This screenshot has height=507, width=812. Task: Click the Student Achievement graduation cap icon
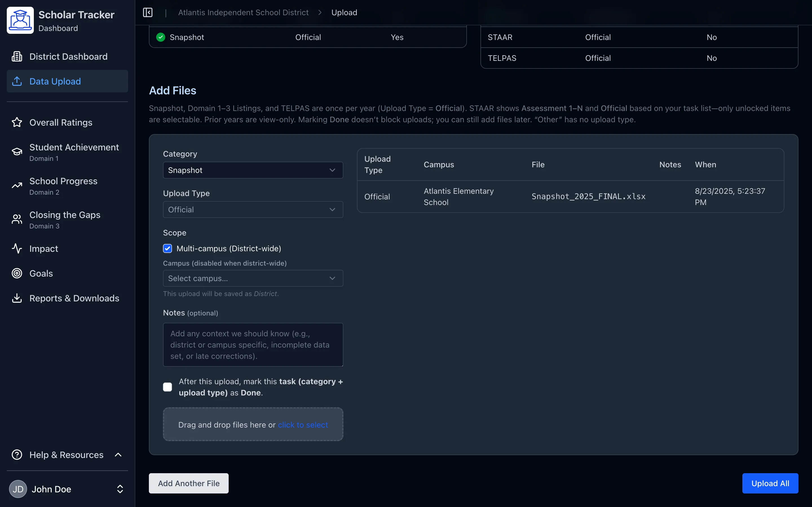(x=17, y=151)
